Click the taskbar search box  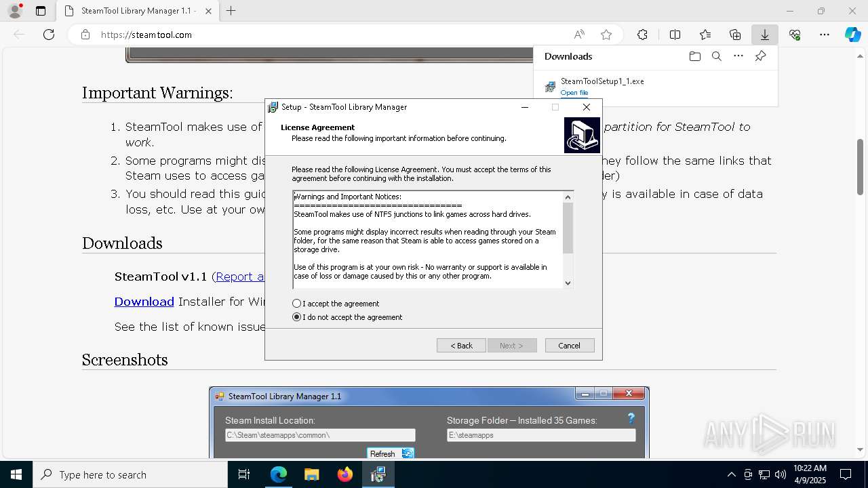(130, 474)
